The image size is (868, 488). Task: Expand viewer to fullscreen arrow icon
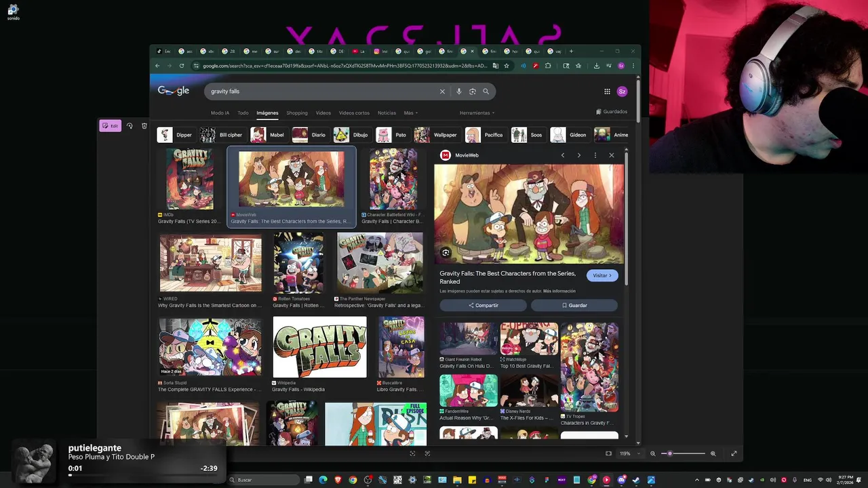coord(734,453)
